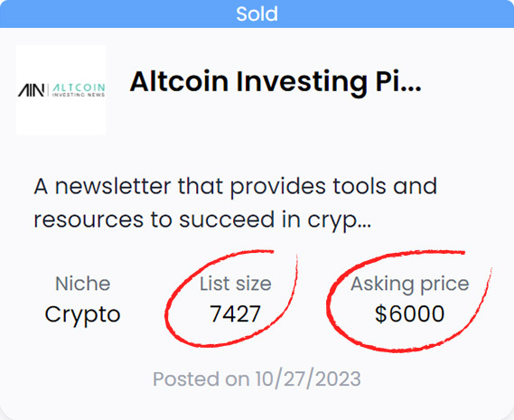Select the newsletter description text

(236, 203)
